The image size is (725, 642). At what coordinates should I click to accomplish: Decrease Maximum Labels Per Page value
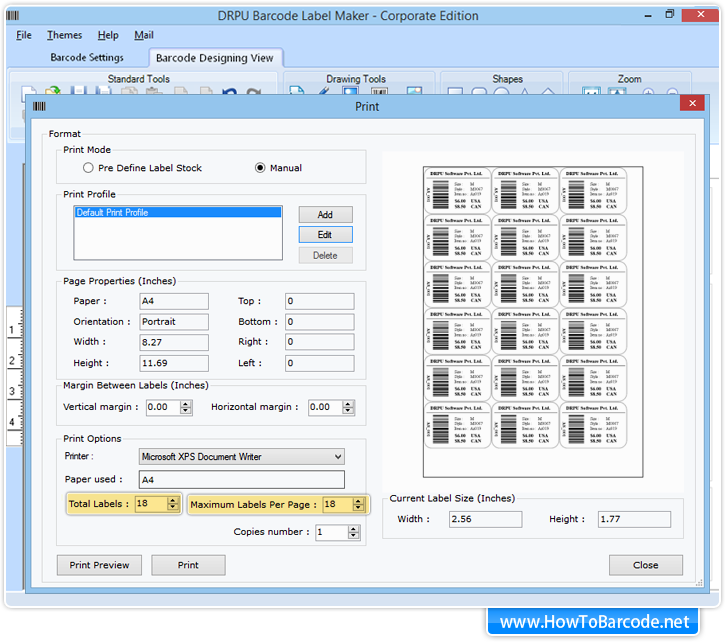click(358, 508)
